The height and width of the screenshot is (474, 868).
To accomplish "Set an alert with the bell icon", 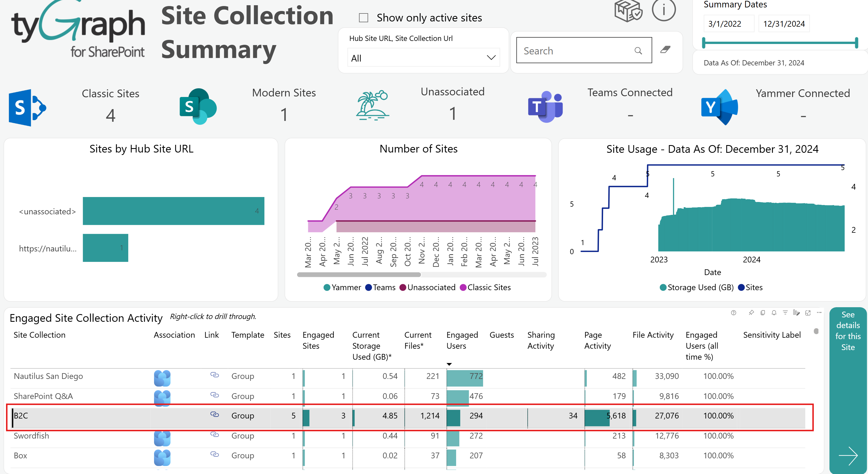I will pyautogui.click(x=774, y=313).
